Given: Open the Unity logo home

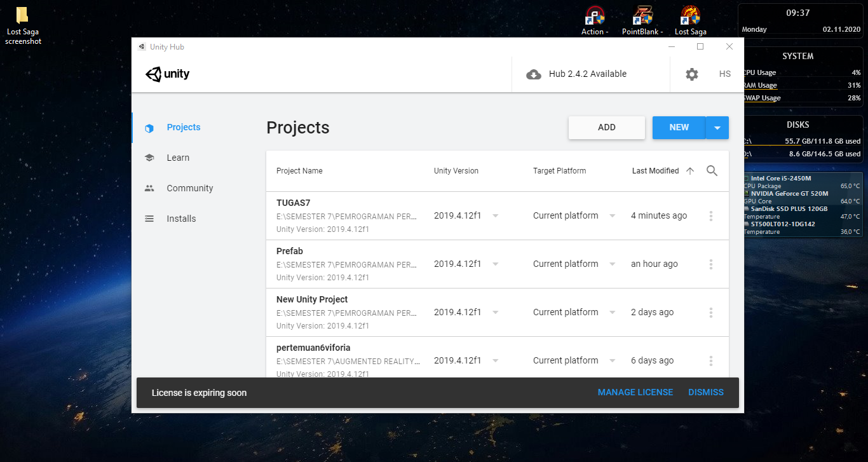Looking at the screenshot, I should click(168, 74).
